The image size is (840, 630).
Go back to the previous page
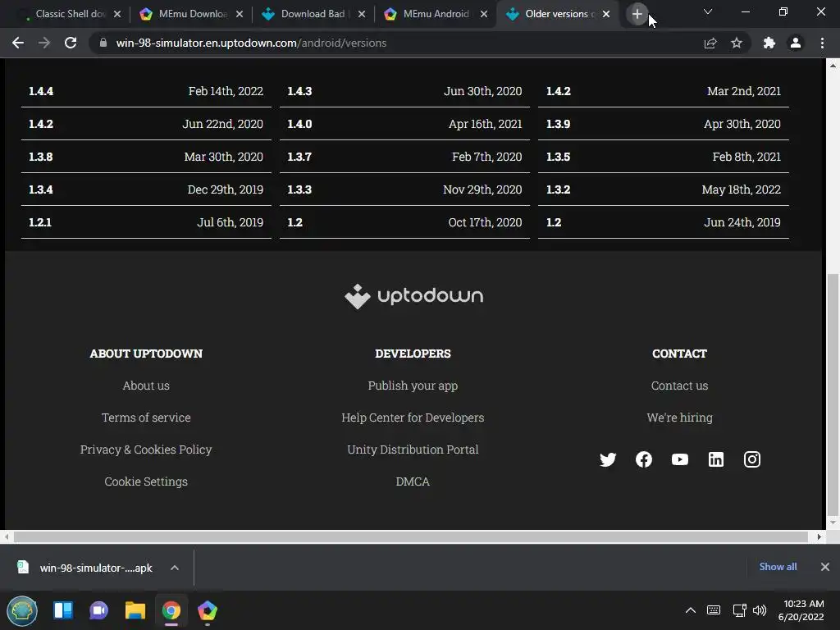(x=18, y=43)
